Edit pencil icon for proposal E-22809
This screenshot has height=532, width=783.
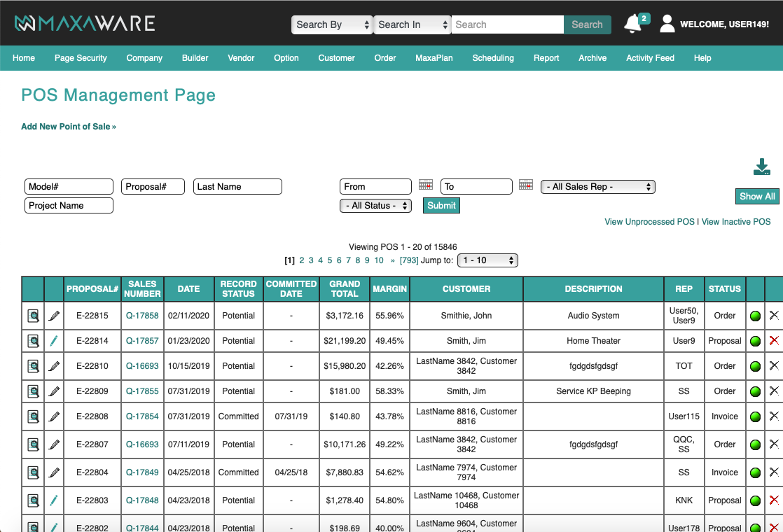(x=54, y=391)
